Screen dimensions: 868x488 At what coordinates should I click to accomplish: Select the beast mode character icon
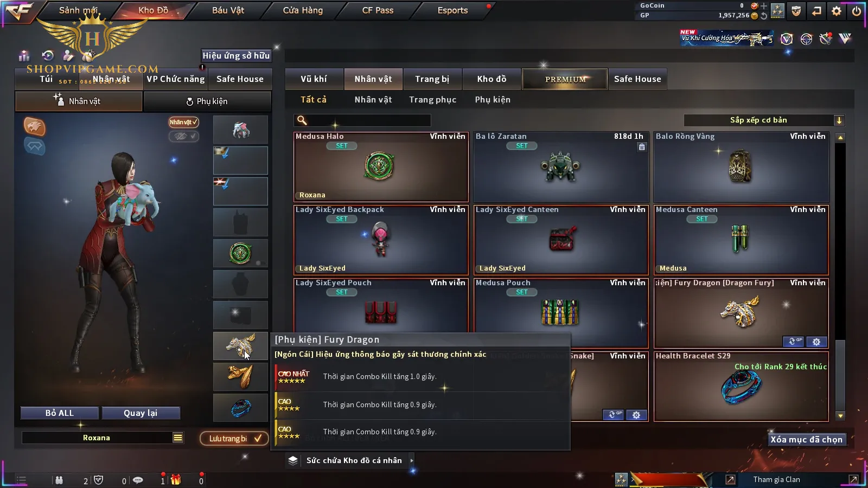click(34, 126)
